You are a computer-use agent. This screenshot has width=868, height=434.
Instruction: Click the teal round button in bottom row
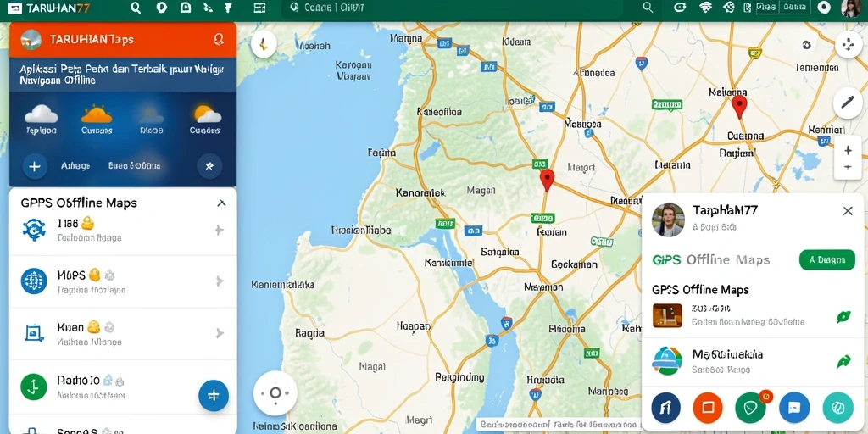838,408
